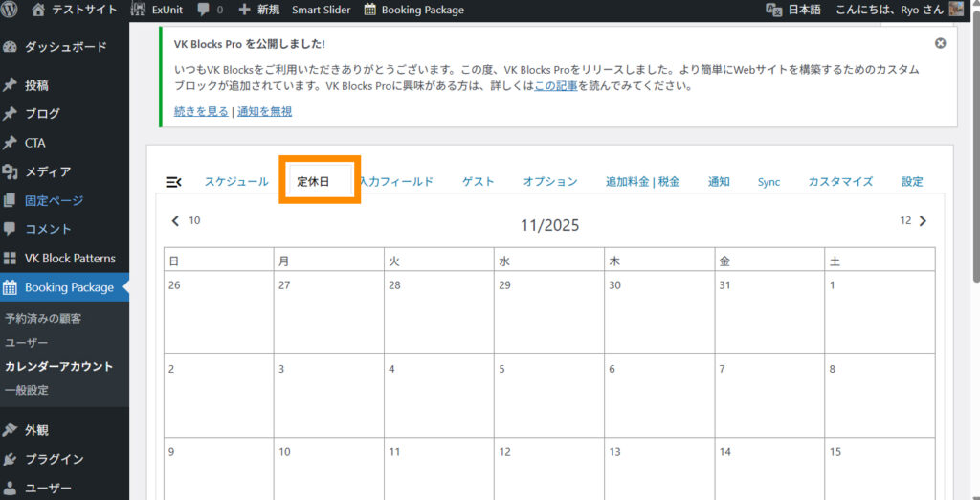
Task: Click the 通知を無視 link
Action: pos(265,111)
